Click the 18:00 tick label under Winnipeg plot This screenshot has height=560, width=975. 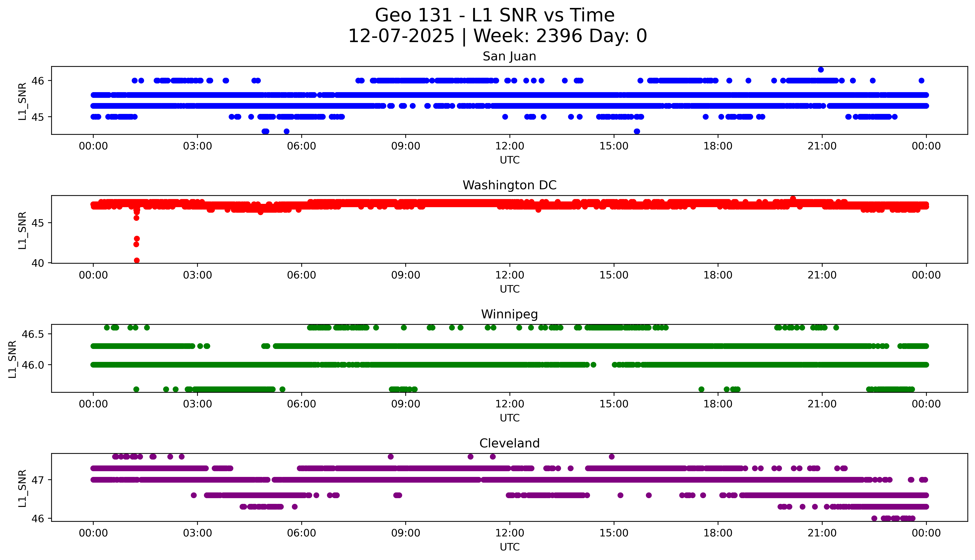(718, 404)
